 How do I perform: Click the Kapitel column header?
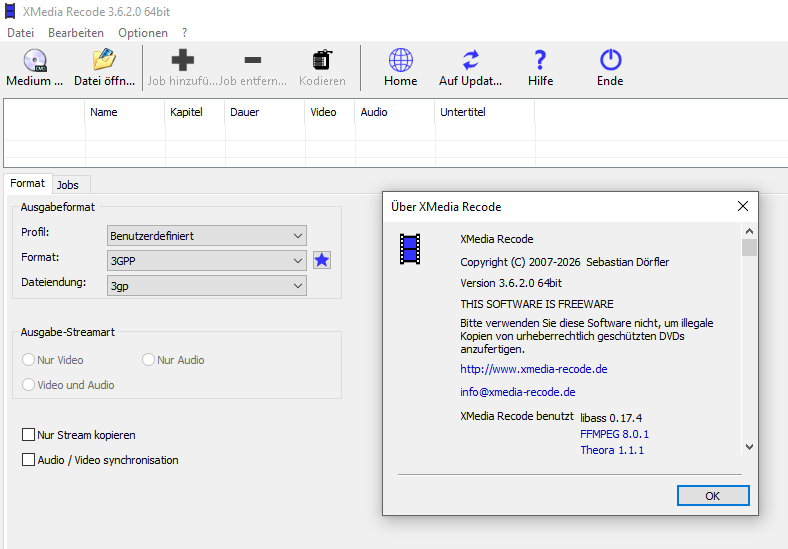click(x=194, y=112)
